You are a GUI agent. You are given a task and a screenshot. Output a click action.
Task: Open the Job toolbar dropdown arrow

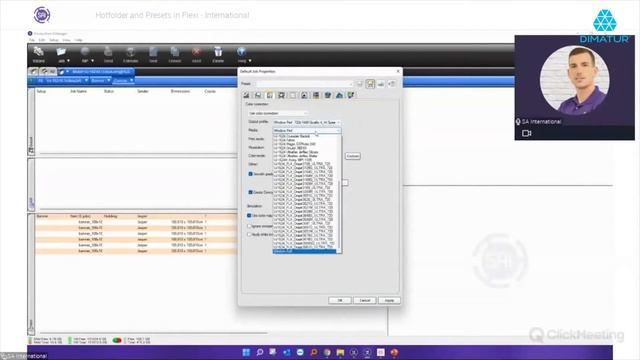pyautogui.click(x=68, y=61)
